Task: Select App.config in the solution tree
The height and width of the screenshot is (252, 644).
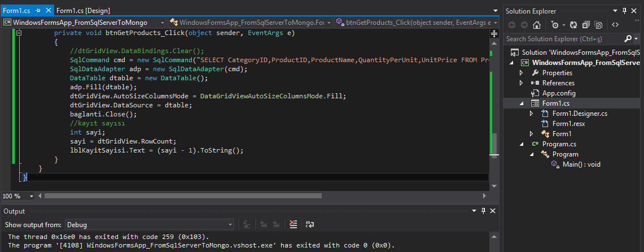Action: [x=558, y=93]
